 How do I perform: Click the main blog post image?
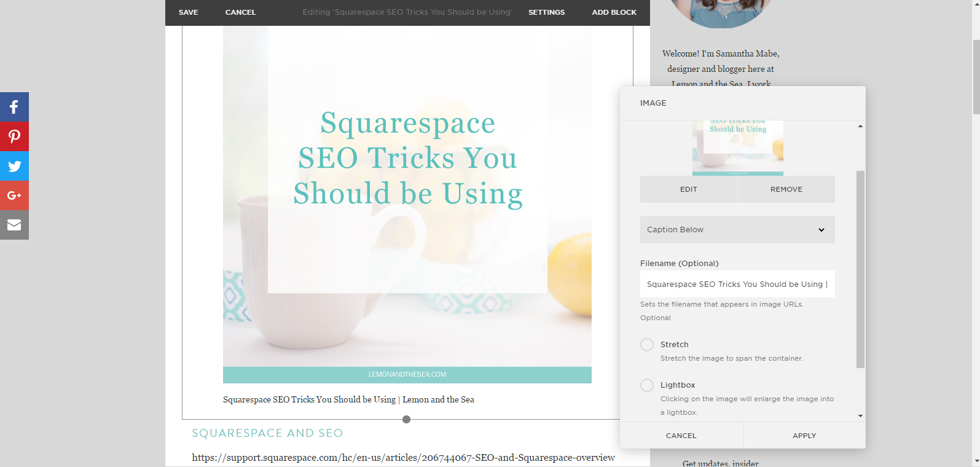[407, 205]
